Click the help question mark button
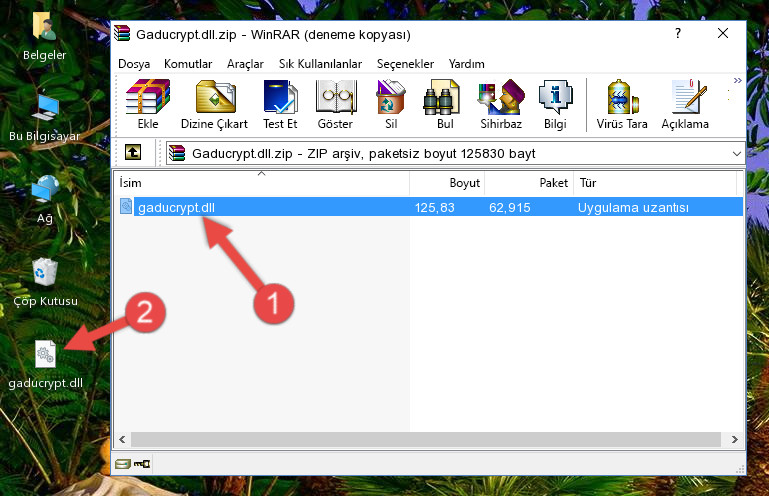The height and width of the screenshot is (496, 769). click(x=678, y=33)
